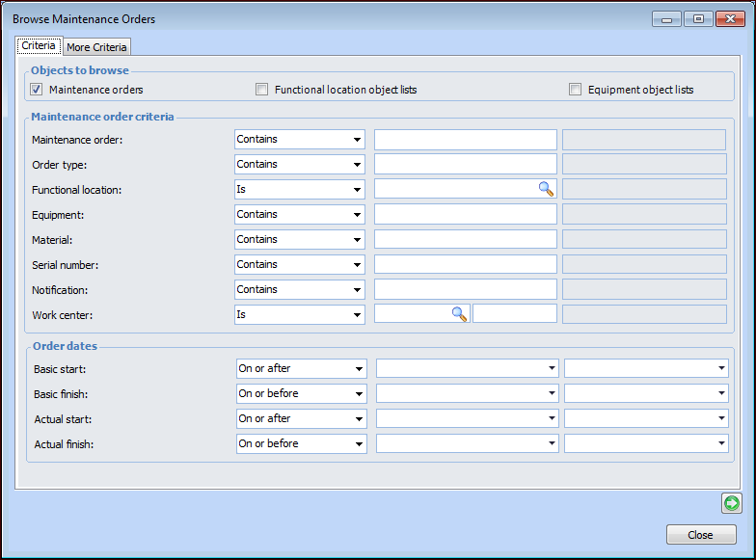Click the Serial number text field
The height and width of the screenshot is (560, 756).
coord(465,265)
